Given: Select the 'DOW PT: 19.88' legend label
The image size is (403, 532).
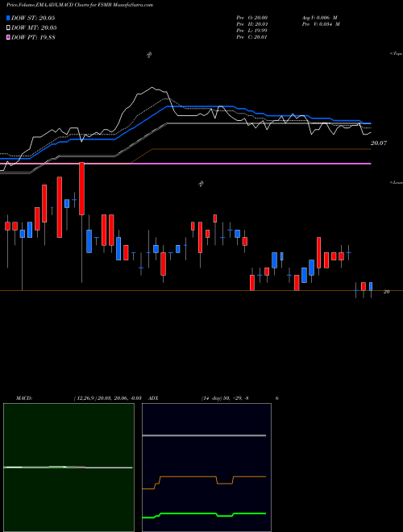Looking at the screenshot, I should [33, 37].
